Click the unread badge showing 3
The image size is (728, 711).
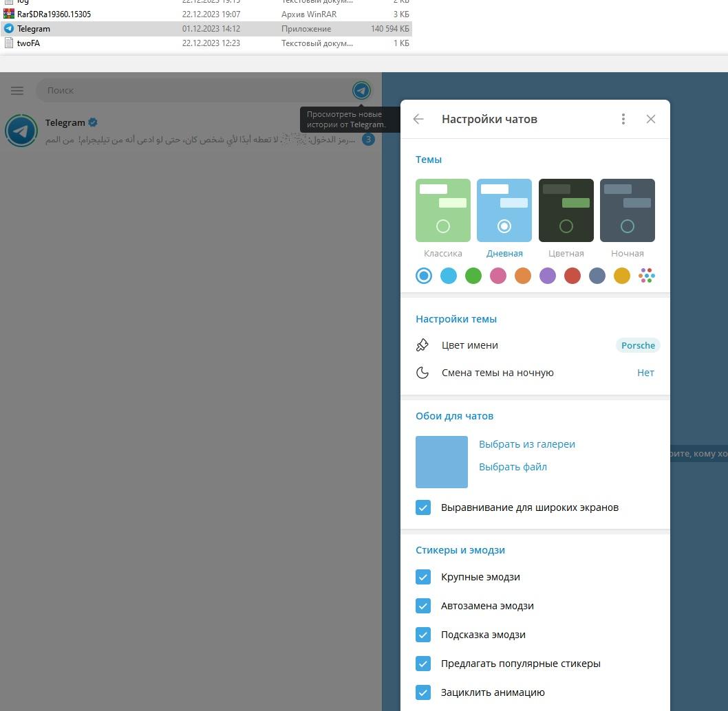[x=368, y=139]
